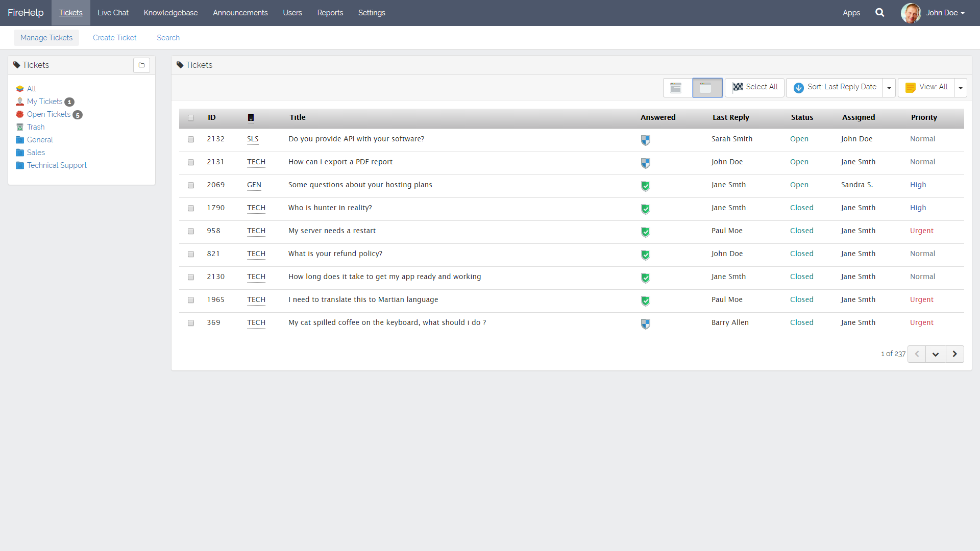Click the SLS department tag for ticket 2132
Viewport: 980px width, 551px height.
coord(253,139)
